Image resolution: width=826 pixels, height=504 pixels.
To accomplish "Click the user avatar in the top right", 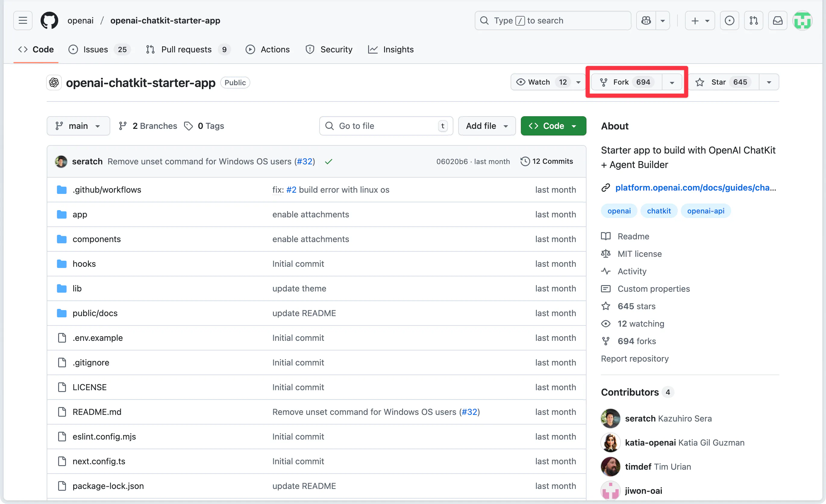I will point(802,20).
